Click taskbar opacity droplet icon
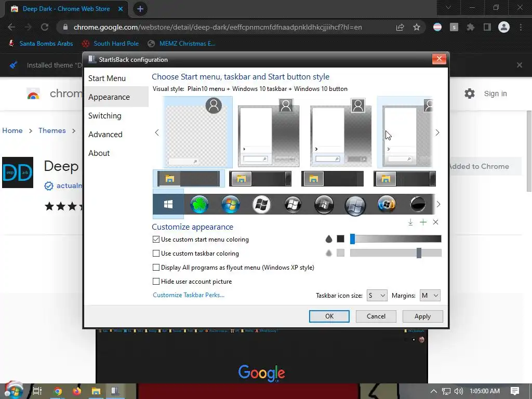Viewport: 532px width, 399px height. (x=328, y=253)
